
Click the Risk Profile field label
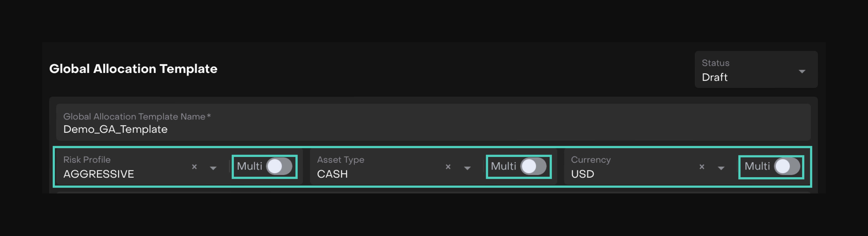(x=87, y=160)
